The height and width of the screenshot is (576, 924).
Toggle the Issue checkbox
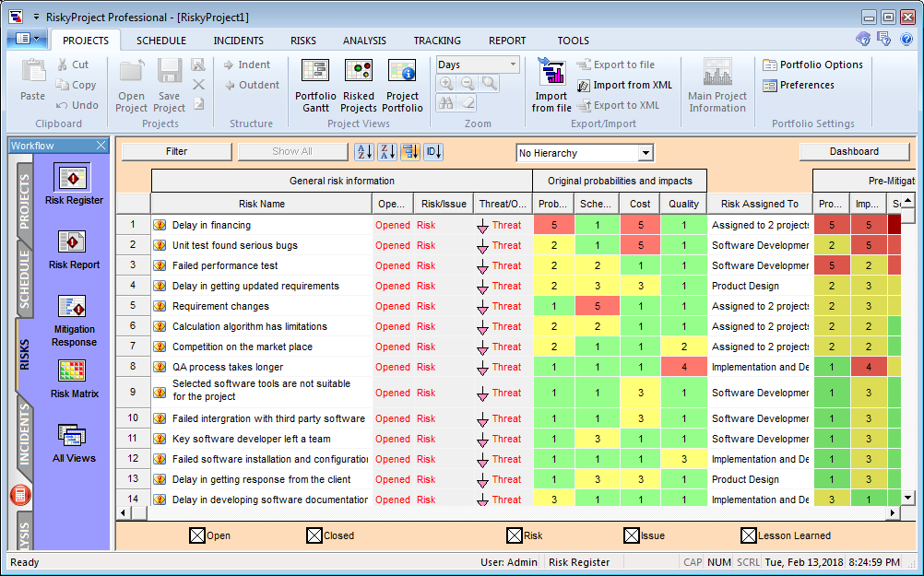(x=631, y=535)
